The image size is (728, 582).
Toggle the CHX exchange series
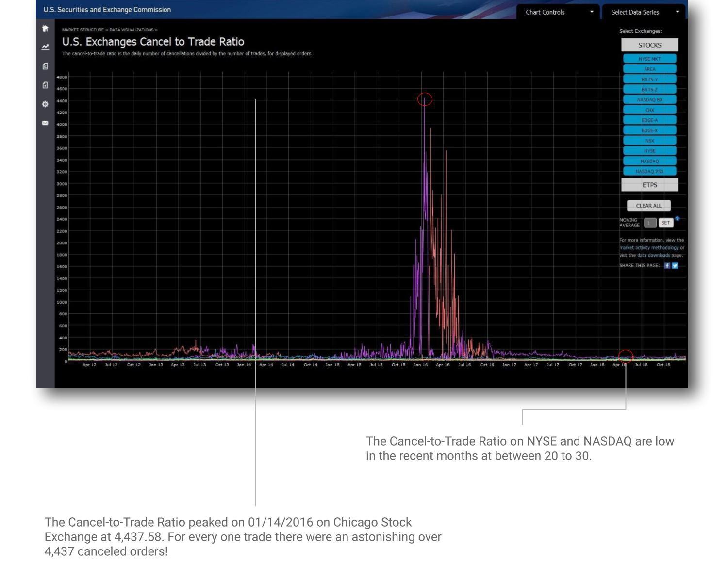[x=649, y=110]
